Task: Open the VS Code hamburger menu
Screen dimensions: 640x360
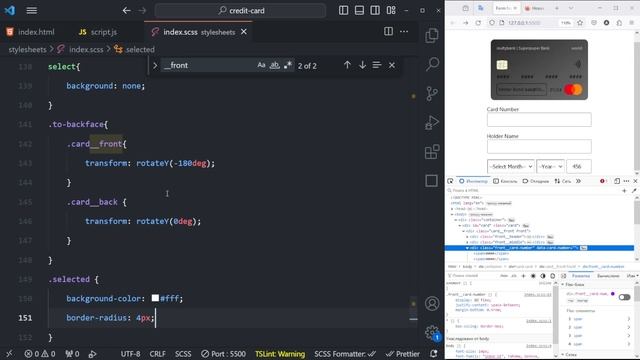Action: point(31,10)
